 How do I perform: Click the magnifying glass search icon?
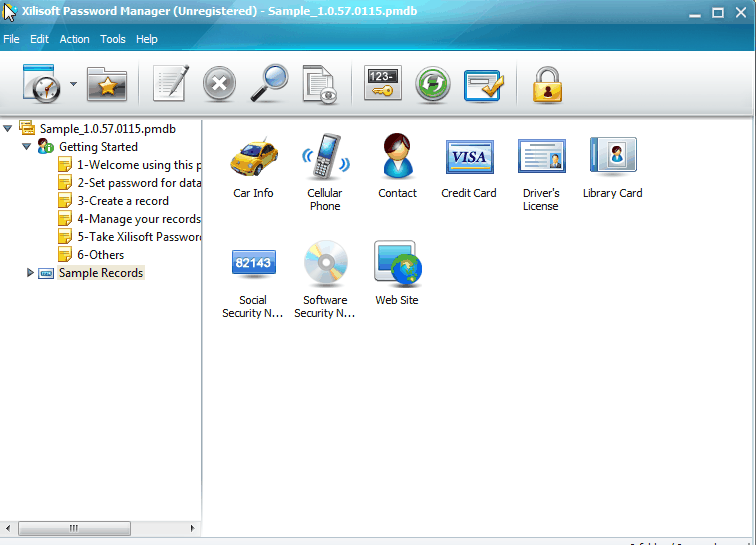pyautogui.click(x=270, y=83)
